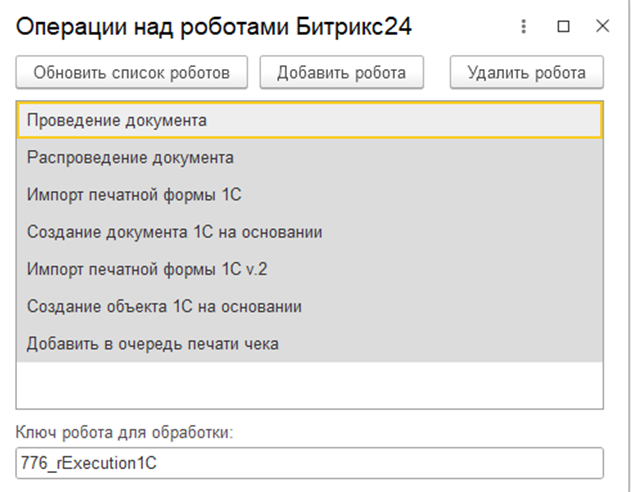Click the Удалить робота button

[527, 72]
